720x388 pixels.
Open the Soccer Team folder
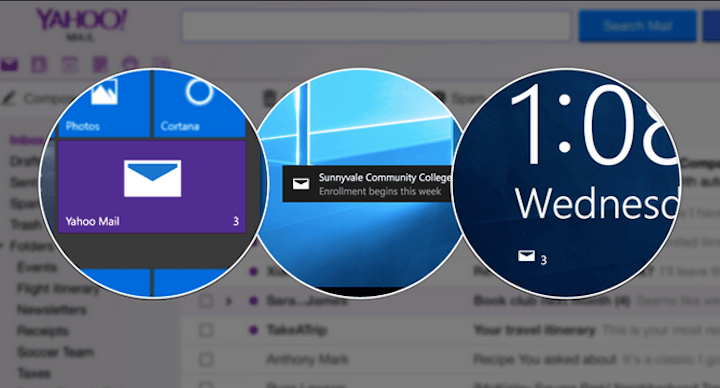point(56,352)
